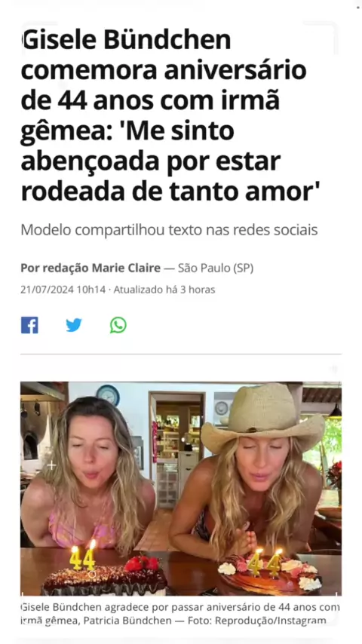Image resolution: width=362 pixels, height=644 pixels.
Task: Tap the small dot in the top-right corner
Action: click(358, 7)
